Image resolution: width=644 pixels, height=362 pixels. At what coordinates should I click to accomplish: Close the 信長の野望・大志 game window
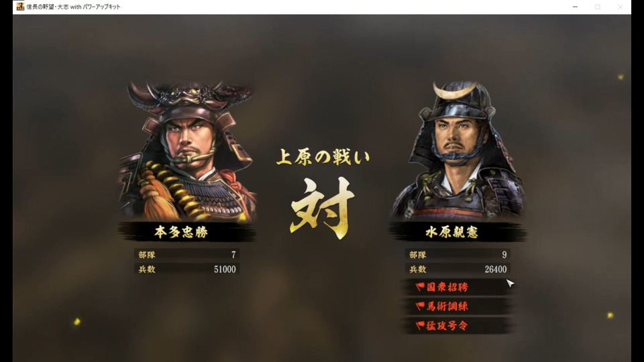[620, 7]
